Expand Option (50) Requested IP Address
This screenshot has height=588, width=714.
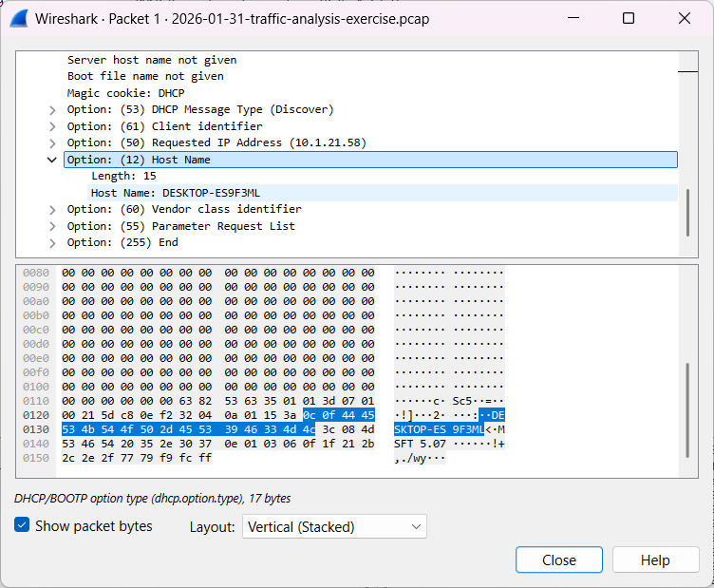point(52,143)
